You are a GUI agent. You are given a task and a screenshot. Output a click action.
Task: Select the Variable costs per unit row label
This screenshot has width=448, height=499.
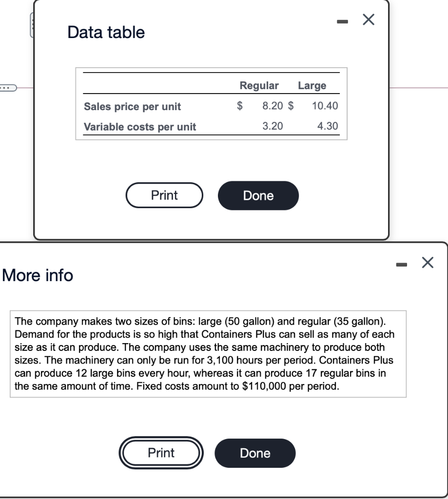[x=140, y=127]
